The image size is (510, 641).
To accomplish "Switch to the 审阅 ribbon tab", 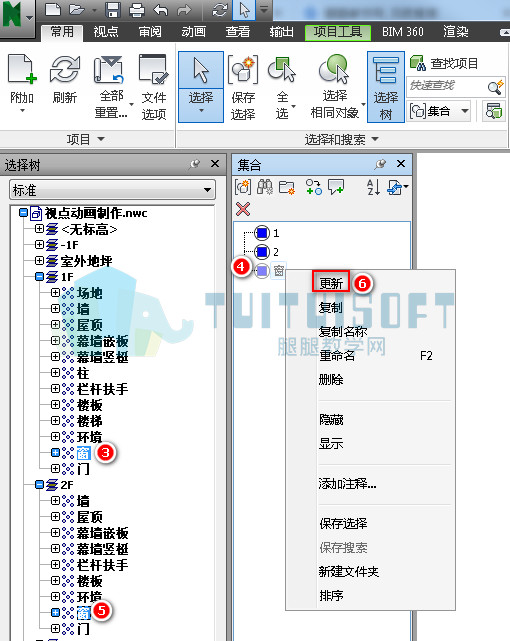I will (x=150, y=32).
